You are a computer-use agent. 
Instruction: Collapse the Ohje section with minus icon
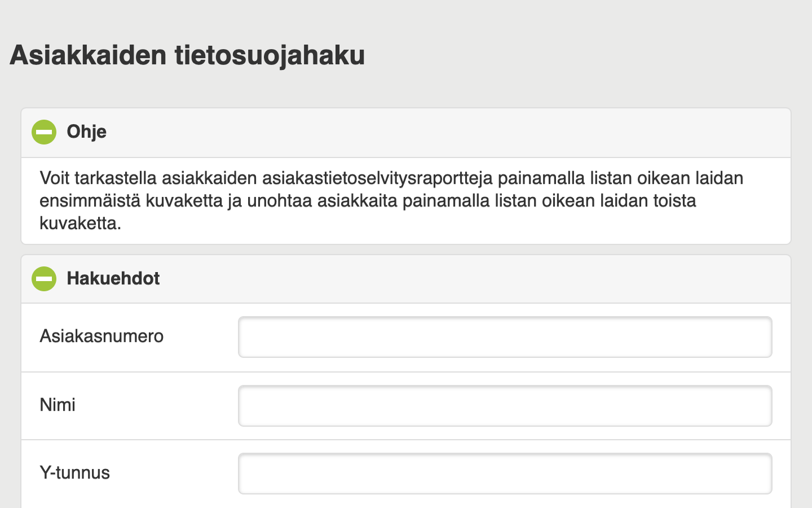point(44,132)
